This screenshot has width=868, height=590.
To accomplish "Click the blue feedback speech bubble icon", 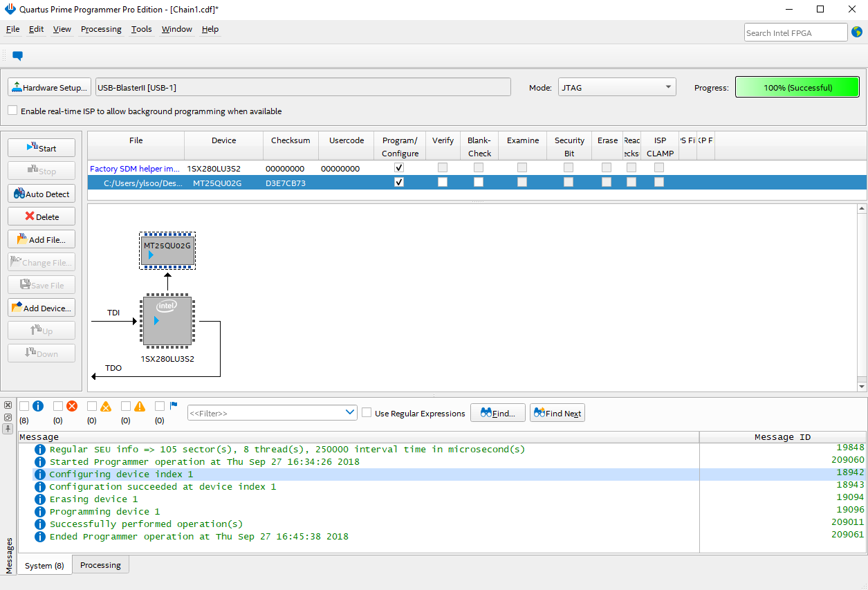I will click(18, 56).
